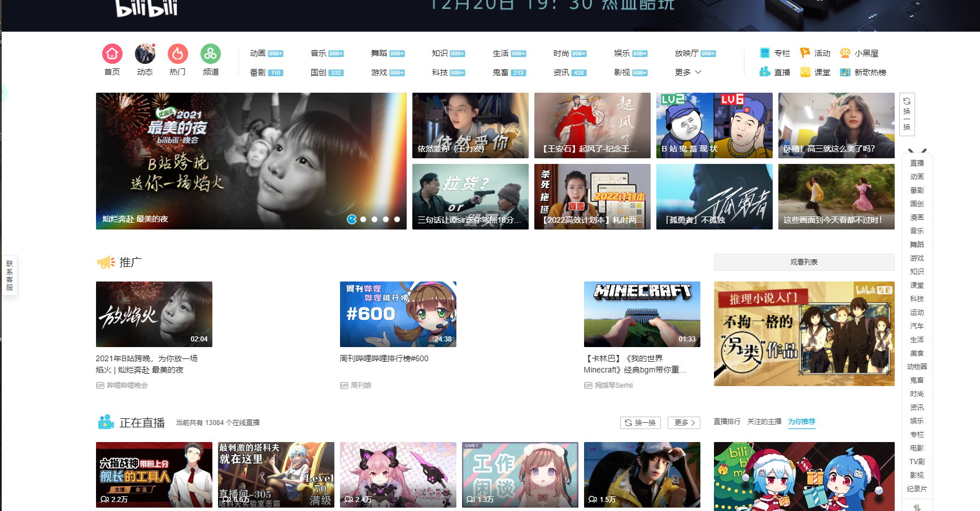Click the 联系客服 side tab
This screenshot has width=980, height=511.
click(10, 275)
